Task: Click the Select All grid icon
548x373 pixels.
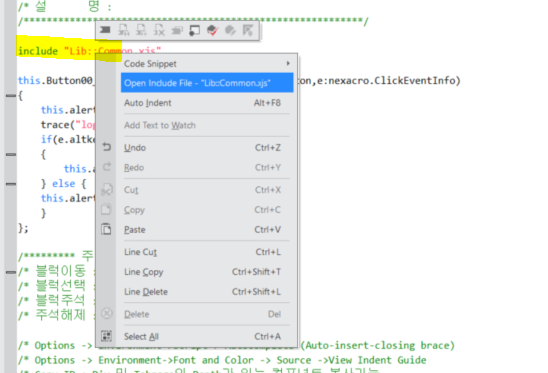Action: click(x=106, y=336)
